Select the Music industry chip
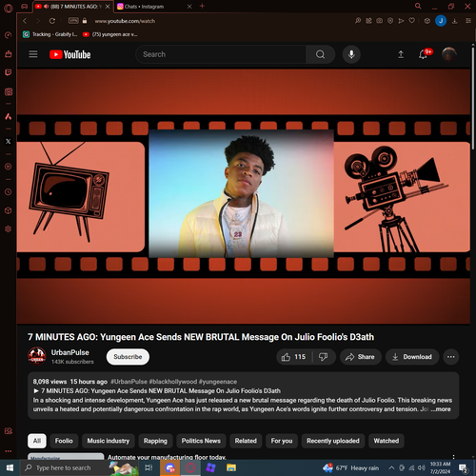The height and width of the screenshot is (476, 476). [109, 441]
